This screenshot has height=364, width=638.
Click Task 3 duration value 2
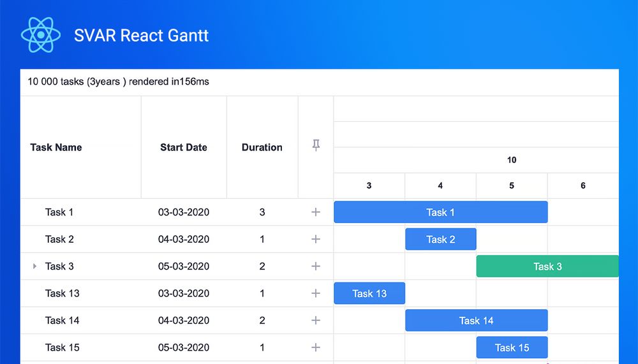click(262, 266)
